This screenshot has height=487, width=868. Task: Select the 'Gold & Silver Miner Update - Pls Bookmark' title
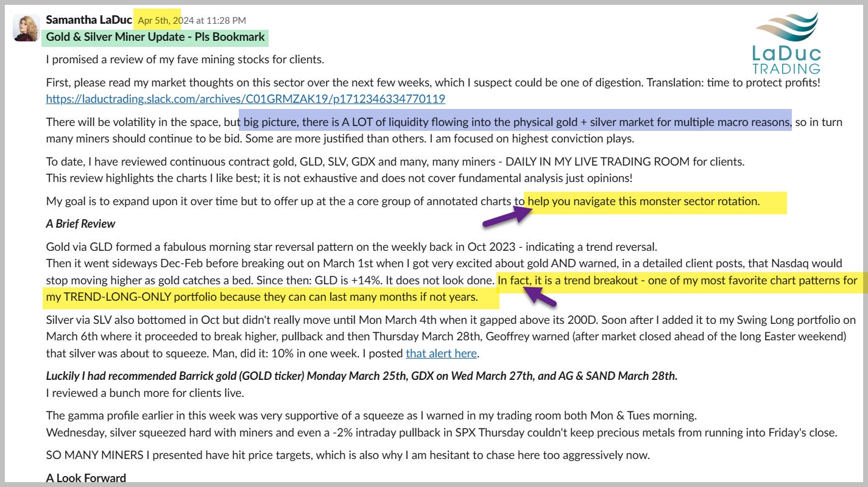click(155, 37)
